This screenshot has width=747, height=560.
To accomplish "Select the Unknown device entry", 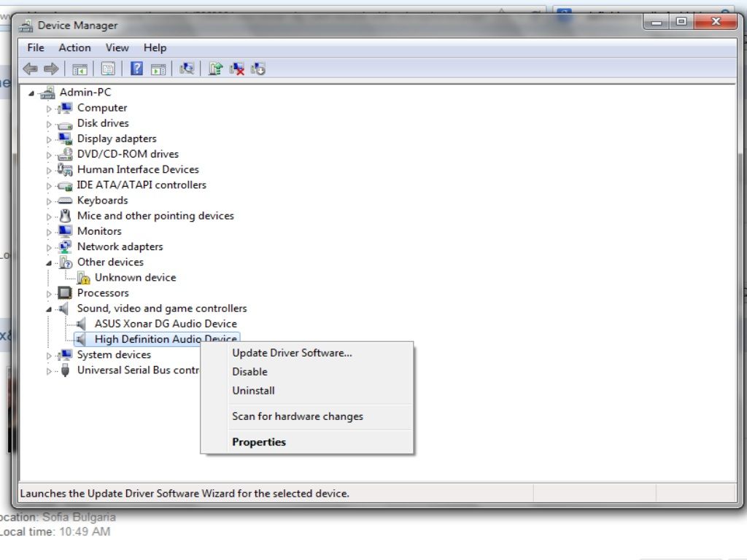I will point(135,278).
